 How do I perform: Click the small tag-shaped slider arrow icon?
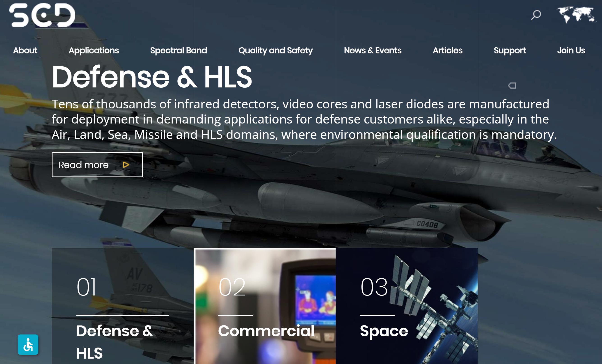coord(512,85)
